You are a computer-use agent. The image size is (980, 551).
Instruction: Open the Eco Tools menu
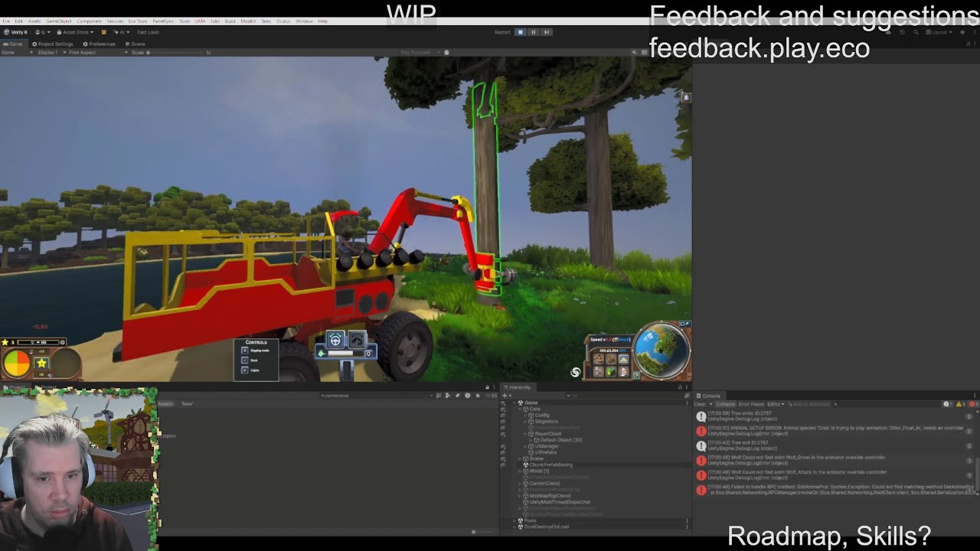(x=138, y=21)
